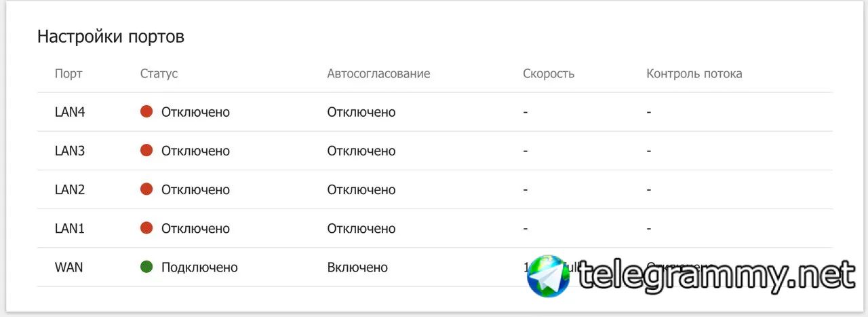Select the WAN port row label
868x317 pixels.
[x=68, y=267]
